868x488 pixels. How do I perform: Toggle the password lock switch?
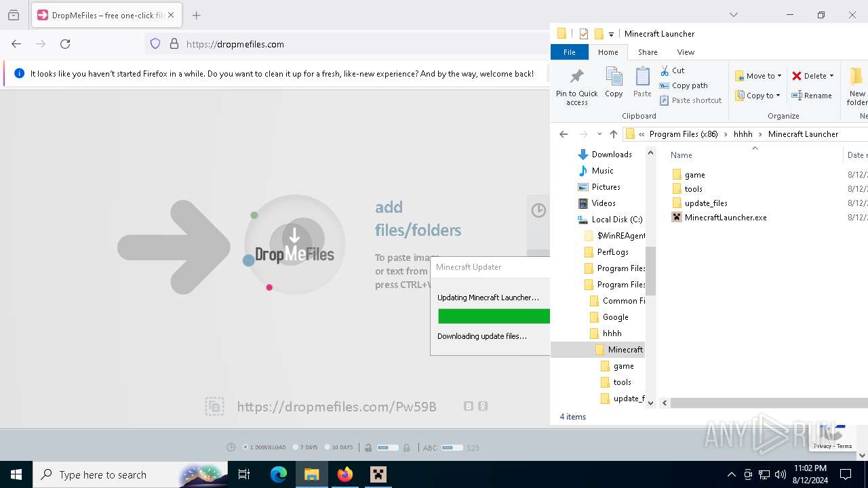point(388,447)
